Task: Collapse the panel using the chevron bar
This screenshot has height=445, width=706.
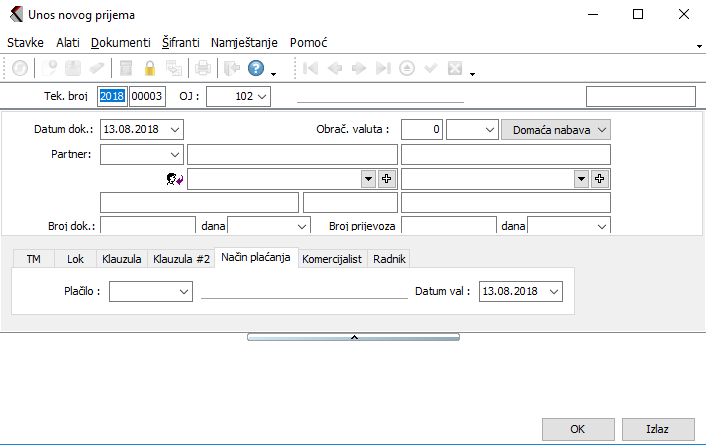Action: [x=353, y=338]
